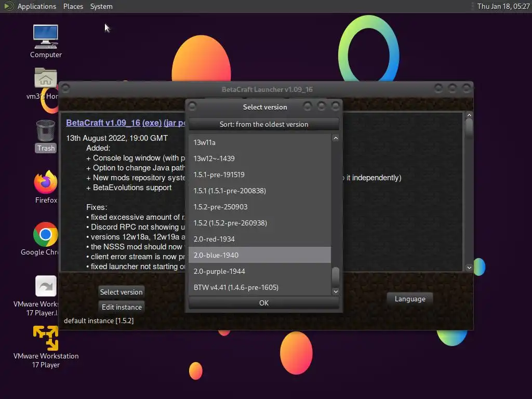Click the changelog scrollbar thumb in launcher
532x399 pixels.
469,127
